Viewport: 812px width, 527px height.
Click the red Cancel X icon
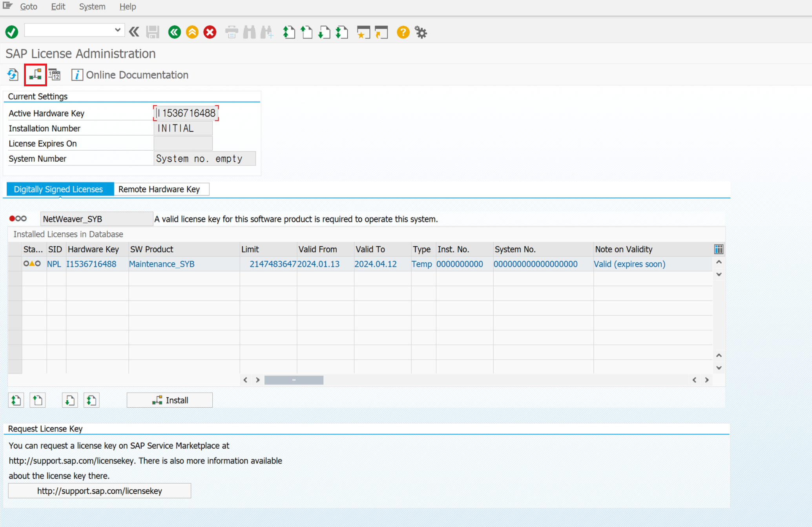210,32
